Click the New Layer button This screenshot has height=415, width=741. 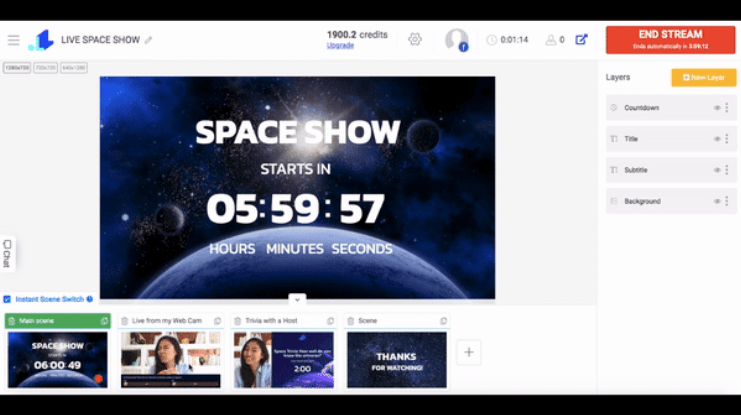pyautogui.click(x=704, y=78)
